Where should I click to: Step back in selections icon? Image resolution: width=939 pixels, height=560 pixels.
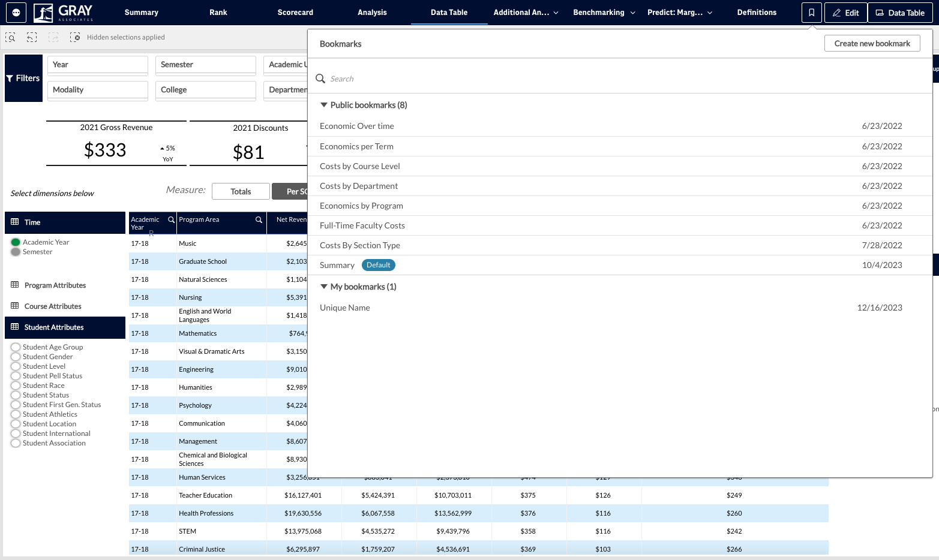(32, 37)
